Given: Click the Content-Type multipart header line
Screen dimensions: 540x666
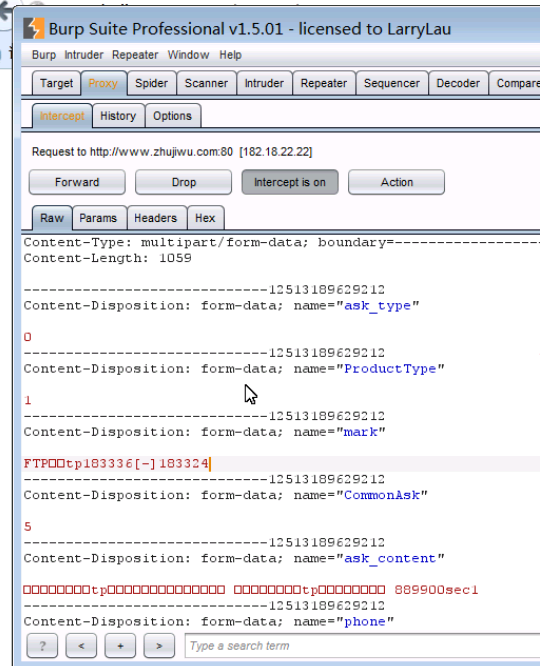Looking at the screenshot, I should pos(282,243).
